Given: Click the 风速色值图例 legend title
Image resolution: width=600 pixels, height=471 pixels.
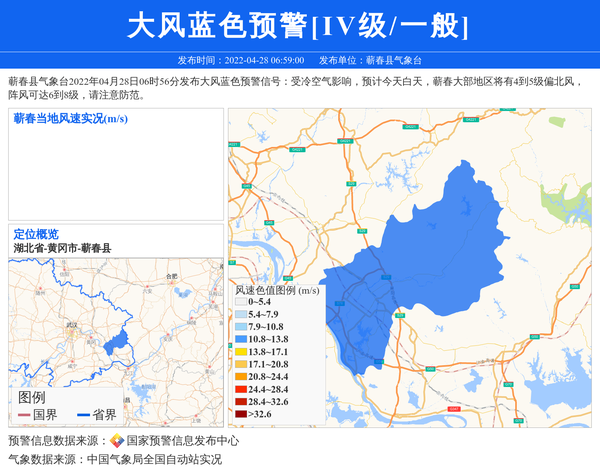Looking at the screenshot, I should pos(277,290).
